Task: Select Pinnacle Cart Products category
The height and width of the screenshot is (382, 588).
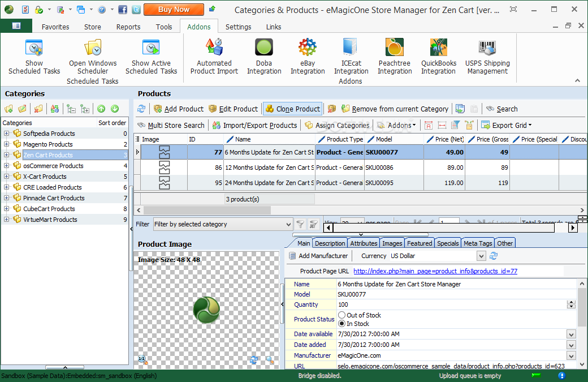Action: click(x=64, y=198)
